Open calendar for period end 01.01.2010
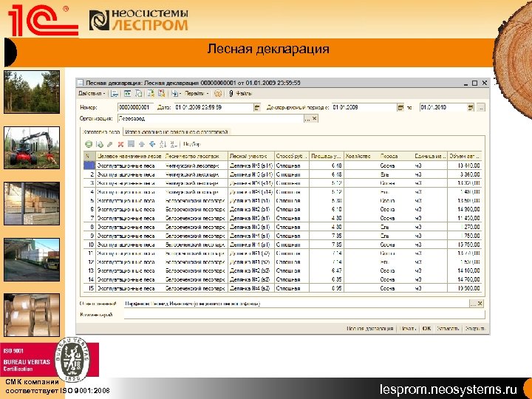The width and height of the screenshot is (532, 399). (470, 108)
